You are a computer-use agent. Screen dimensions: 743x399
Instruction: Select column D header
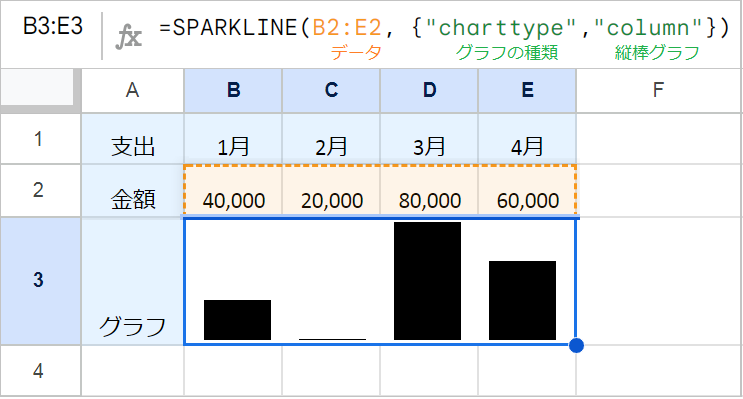pos(429,90)
